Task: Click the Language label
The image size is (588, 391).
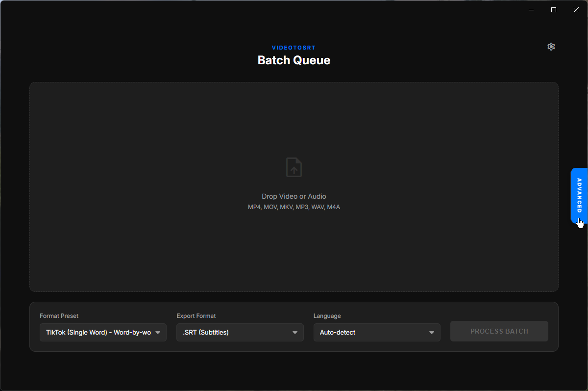Action: [327, 316]
